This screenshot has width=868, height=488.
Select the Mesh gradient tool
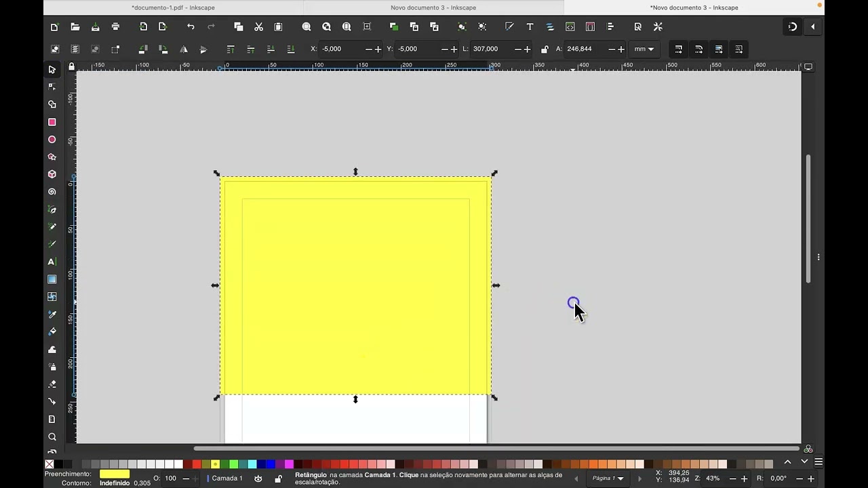[x=52, y=297]
